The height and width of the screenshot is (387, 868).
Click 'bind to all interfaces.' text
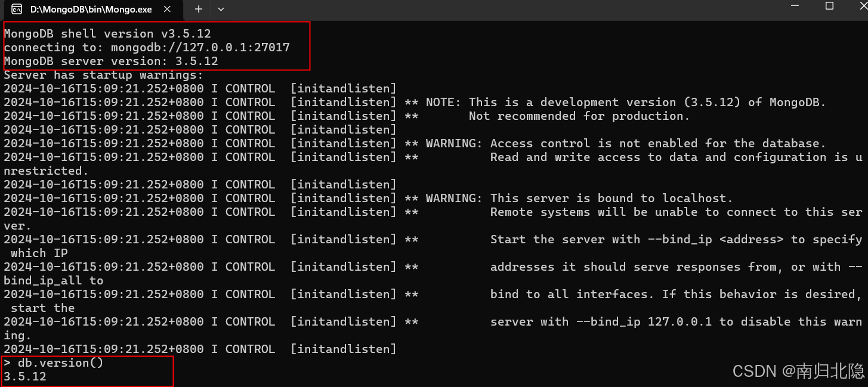(573, 294)
